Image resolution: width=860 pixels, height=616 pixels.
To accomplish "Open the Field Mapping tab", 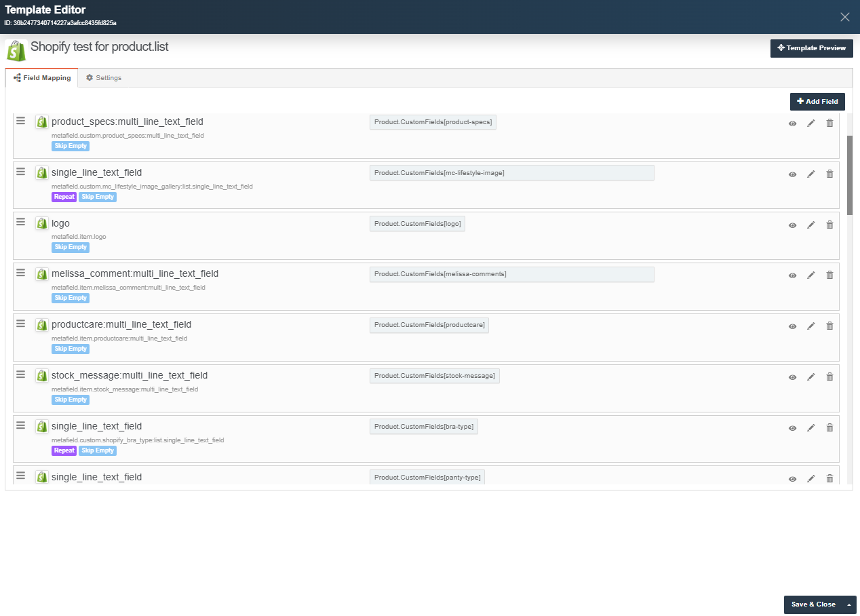I will coord(42,78).
